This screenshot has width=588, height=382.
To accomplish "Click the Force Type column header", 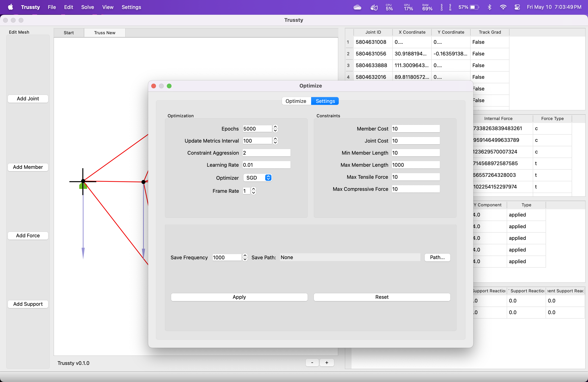I will click(552, 118).
